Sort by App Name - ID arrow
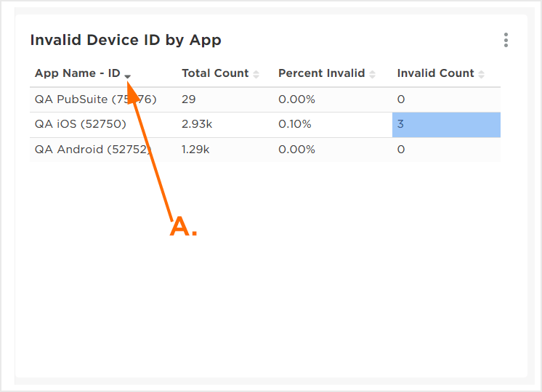 [x=128, y=75]
